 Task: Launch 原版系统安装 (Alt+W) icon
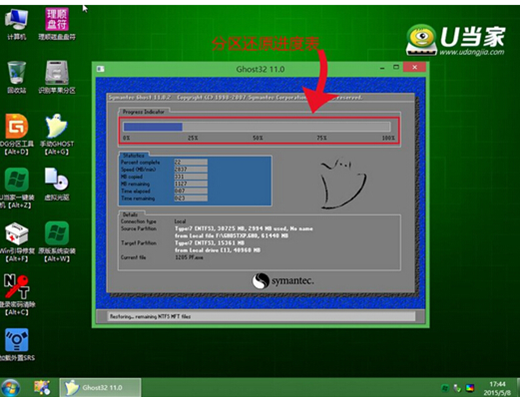tap(57, 242)
